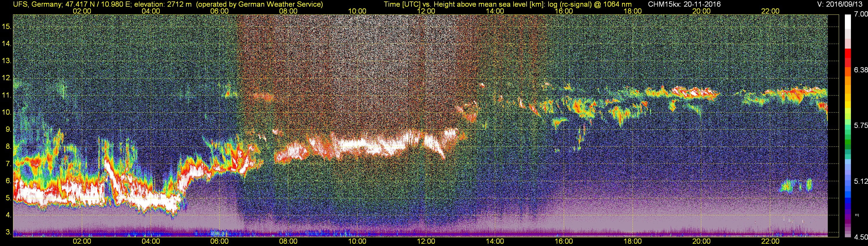Click the "5." height axis label
The width and height of the screenshot is (868, 246).
(x=8, y=198)
